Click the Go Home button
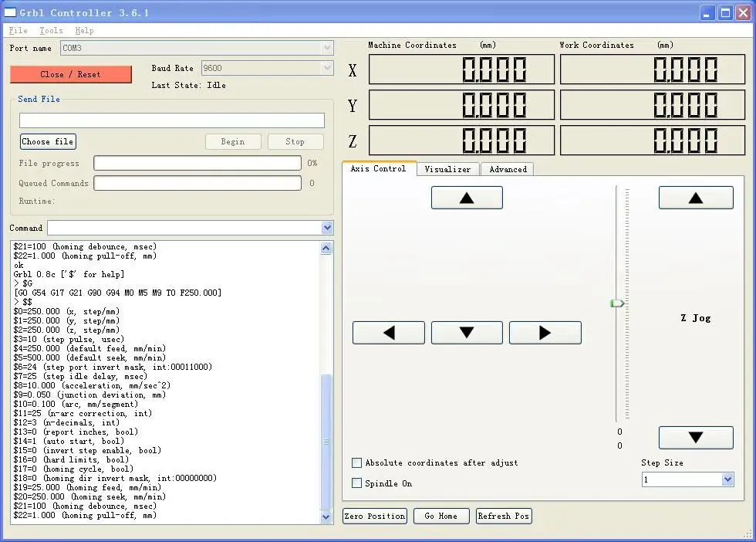The width and height of the screenshot is (756, 542). (441, 516)
